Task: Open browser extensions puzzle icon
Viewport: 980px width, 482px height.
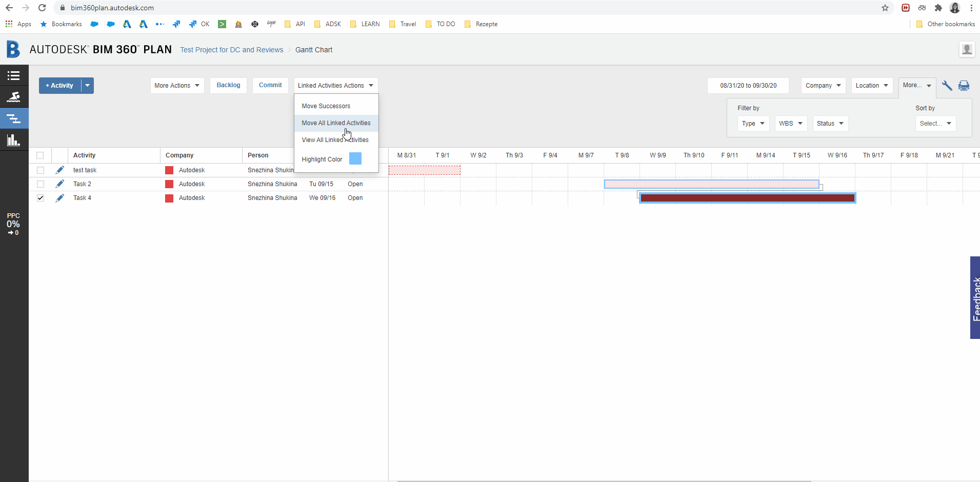Action: pyautogui.click(x=938, y=8)
